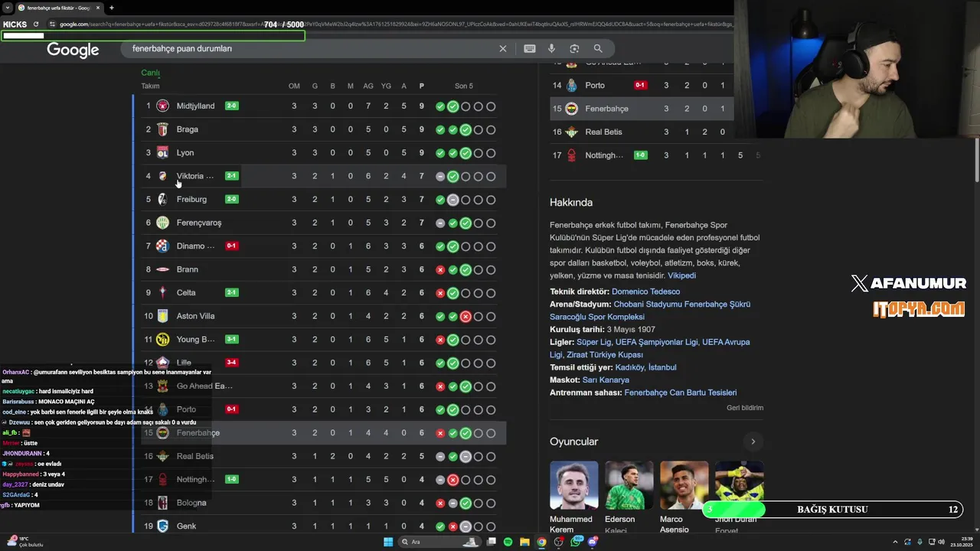The width and height of the screenshot is (980, 551).
Task: Click the Freiburg club crest
Action: tap(162, 199)
